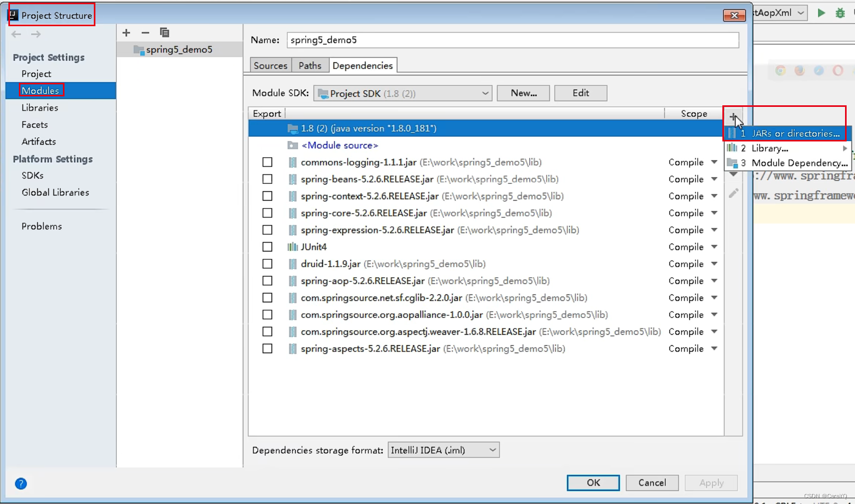Click the Cancel button

(x=652, y=483)
